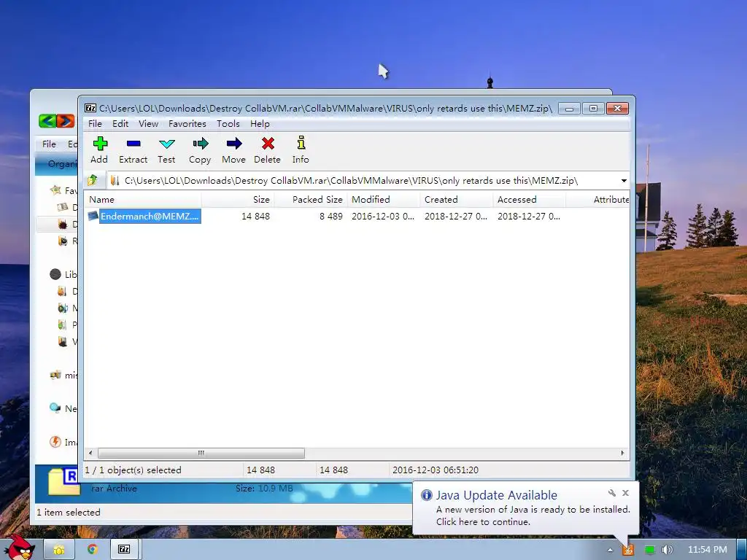747x560 pixels.
Task: Sort by the Name column header
Action: (x=142, y=200)
